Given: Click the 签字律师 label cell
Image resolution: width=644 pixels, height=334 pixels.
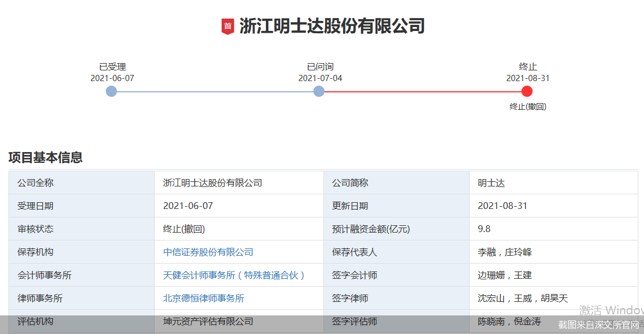Looking at the screenshot, I should (x=397, y=298).
